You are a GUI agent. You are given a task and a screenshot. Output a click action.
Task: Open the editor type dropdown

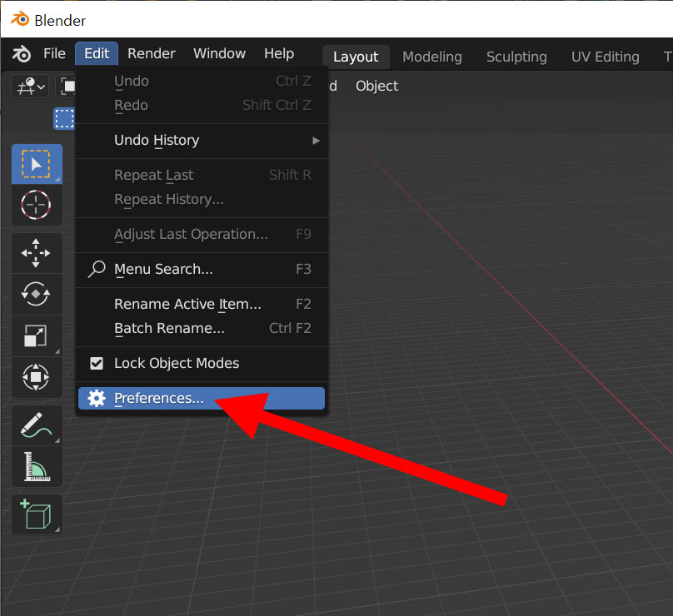point(30,87)
